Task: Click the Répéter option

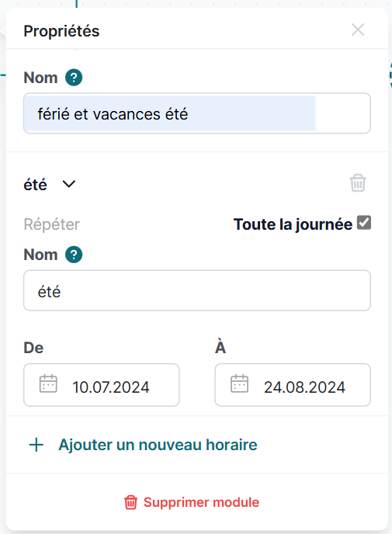Action: click(51, 224)
